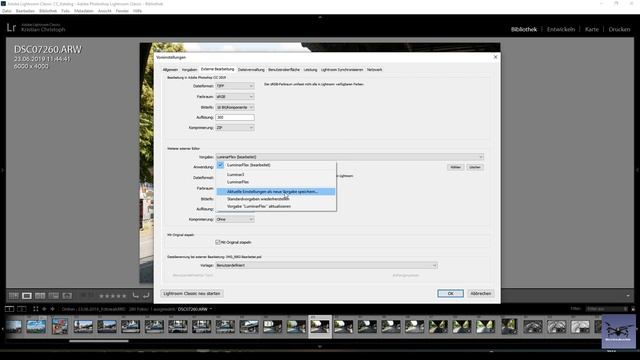
Task: Click the Wählen button
Action: pos(456,167)
